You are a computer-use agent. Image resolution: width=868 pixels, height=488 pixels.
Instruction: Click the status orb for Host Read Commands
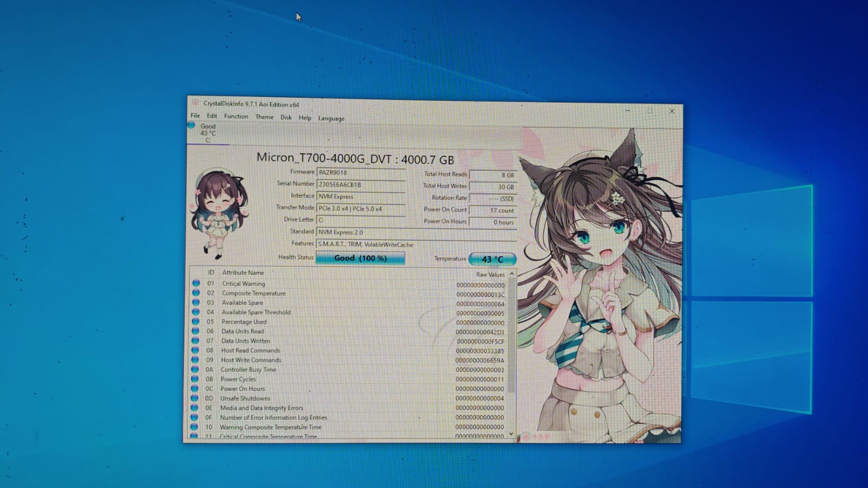point(195,350)
